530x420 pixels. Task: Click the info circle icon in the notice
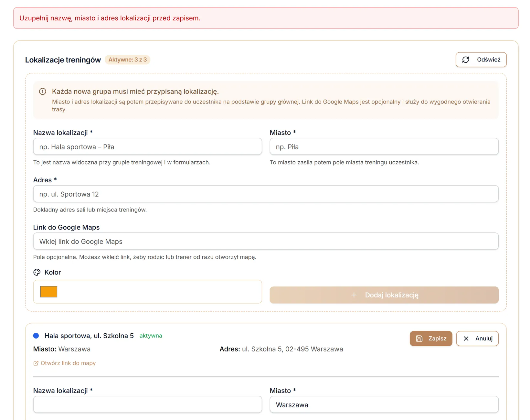coord(43,92)
